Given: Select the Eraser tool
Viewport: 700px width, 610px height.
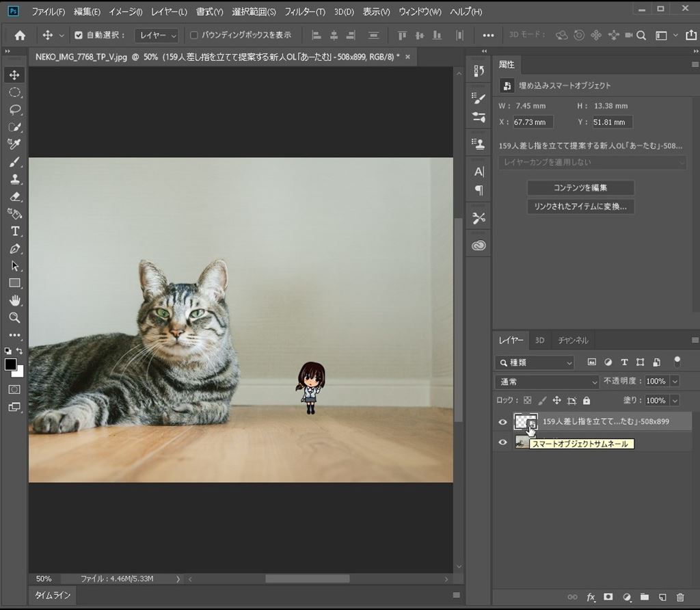Looking at the screenshot, I should pos(14,197).
